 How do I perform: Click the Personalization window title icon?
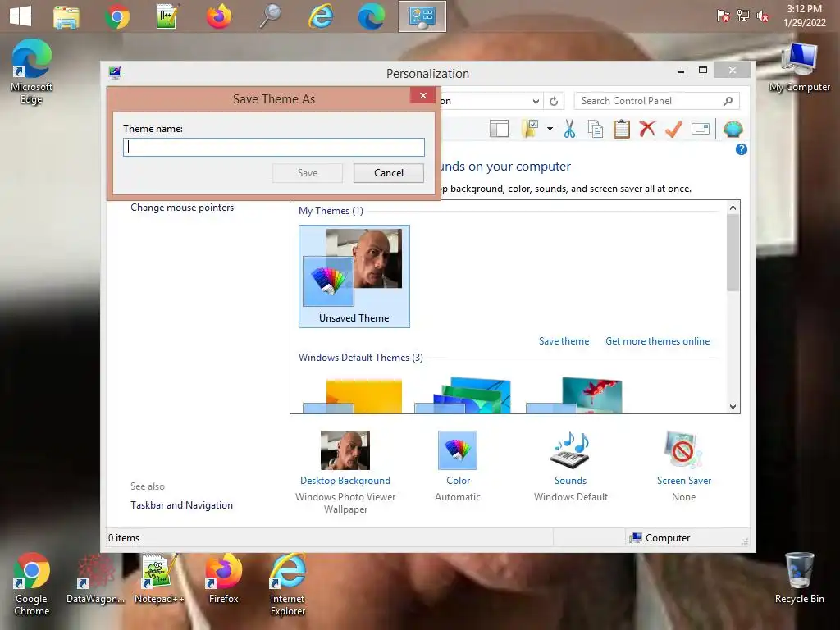point(115,72)
